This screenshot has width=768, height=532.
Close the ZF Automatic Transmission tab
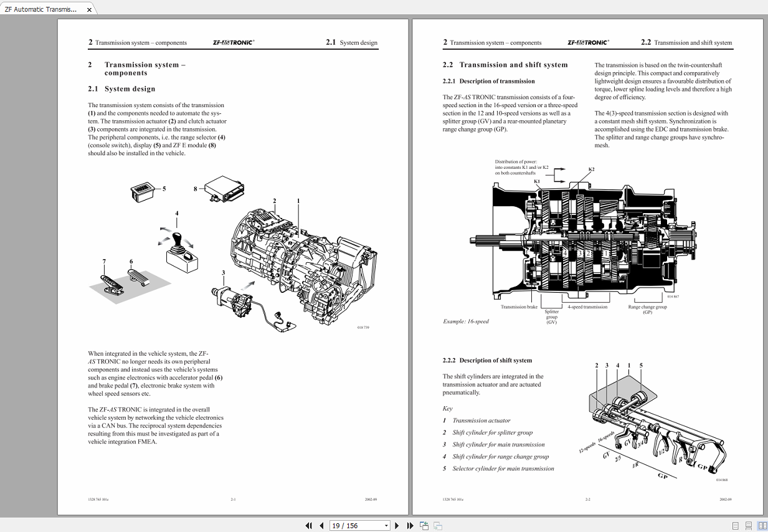point(89,10)
